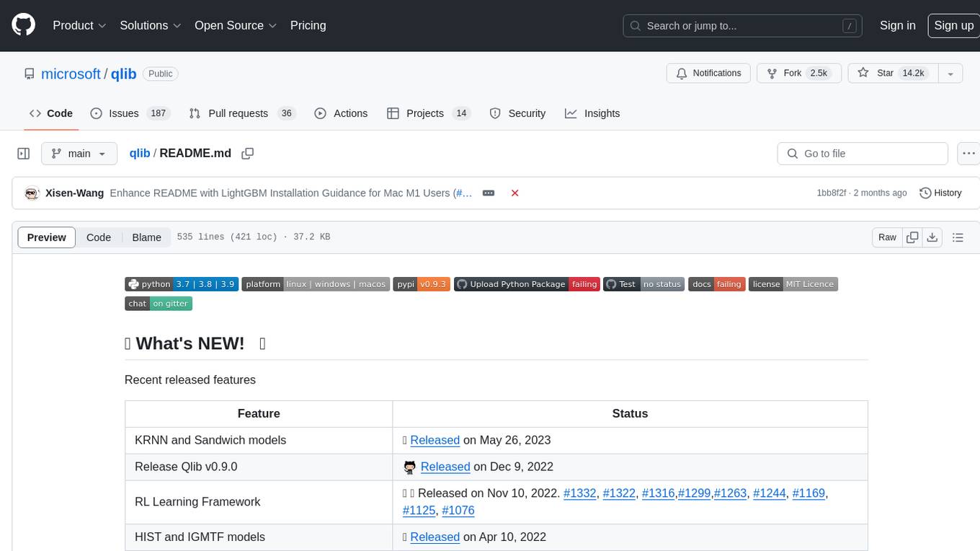Click the Test no status badge
980x551 pixels.
coord(643,284)
